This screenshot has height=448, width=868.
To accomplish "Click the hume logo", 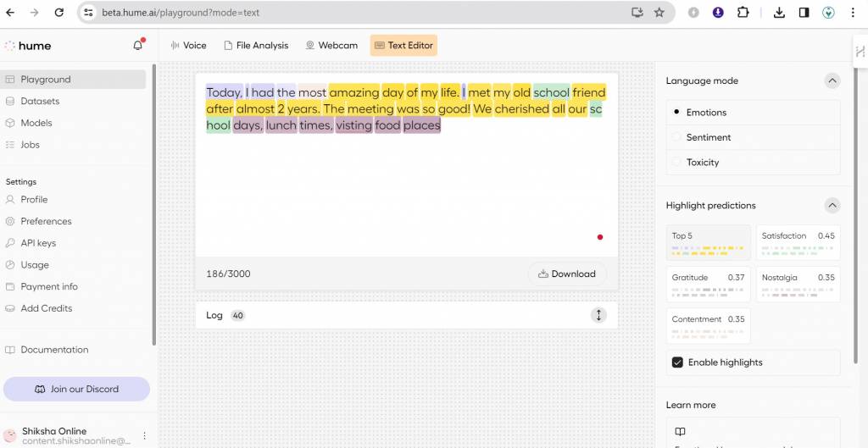I will 29,46.
